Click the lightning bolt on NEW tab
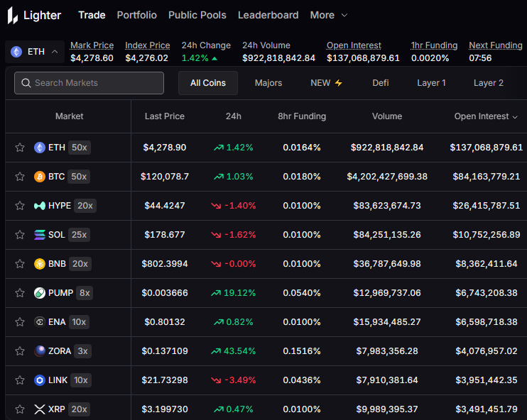527x420 pixels. point(339,83)
